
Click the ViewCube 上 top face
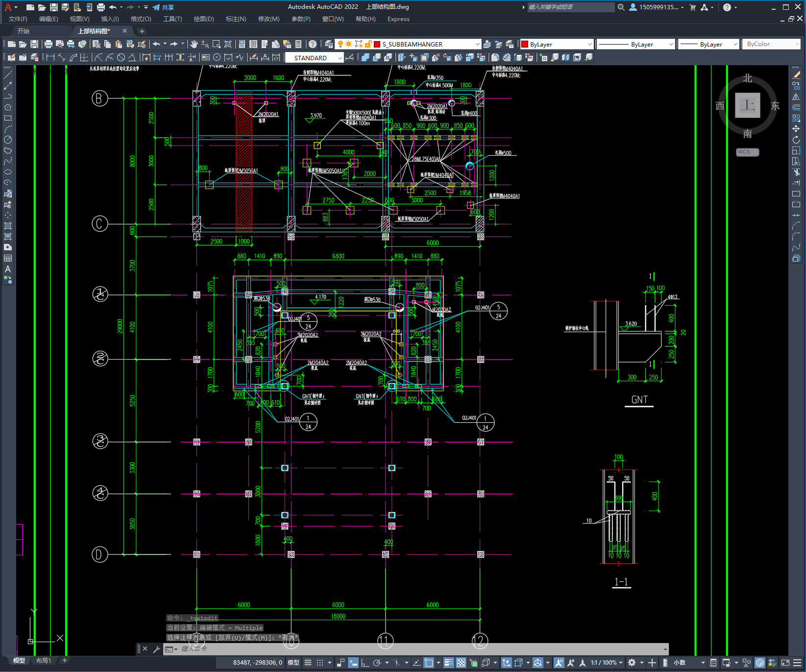point(748,105)
